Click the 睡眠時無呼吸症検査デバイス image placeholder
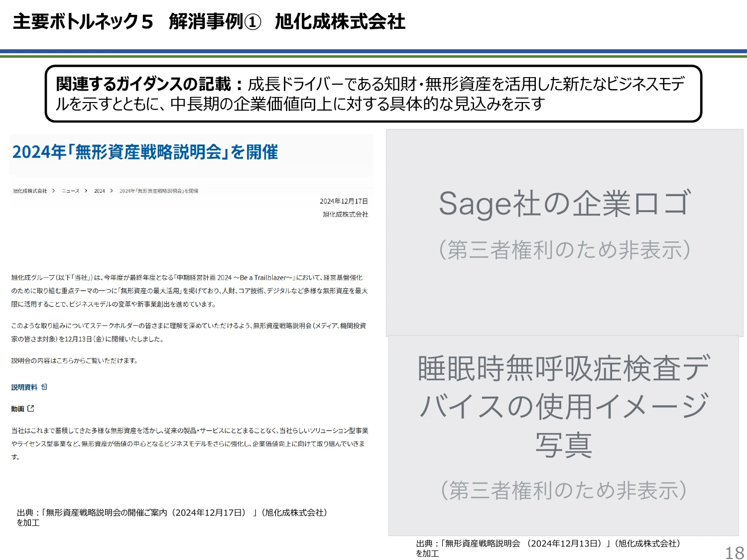This screenshot has width=747, height=560. coord(564,436)
